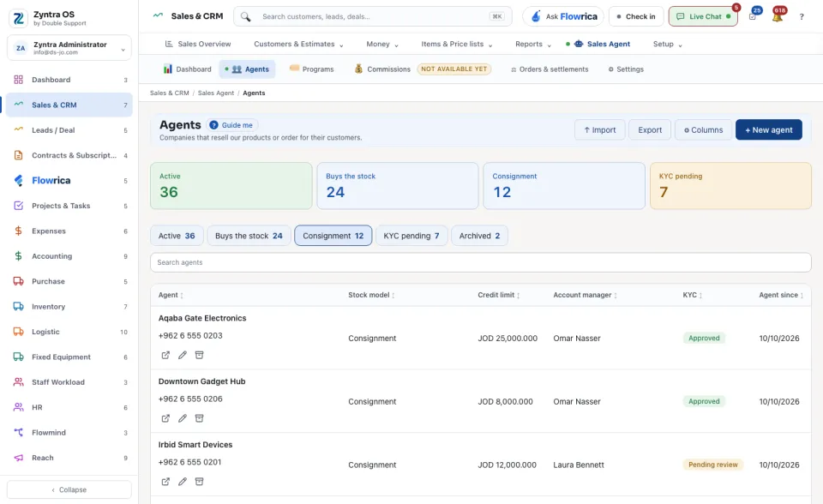The width and height of the screenshot is (823, 504).
Task: Open the Columns chooser button
Action: [x=703, y=129]
